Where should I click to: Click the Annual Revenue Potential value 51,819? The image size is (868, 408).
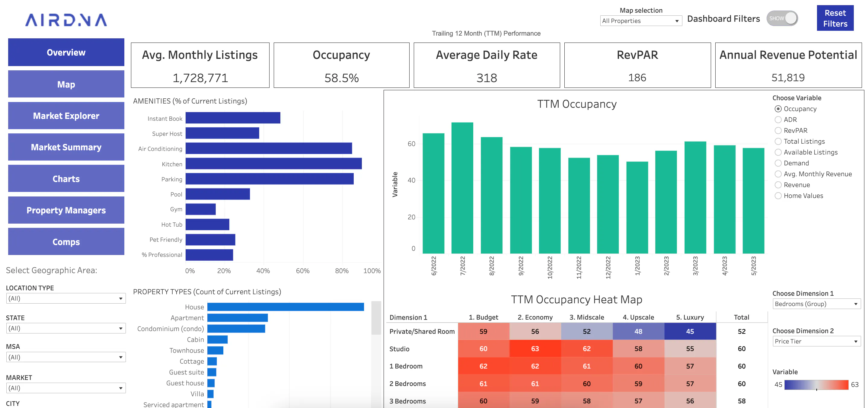click(788, 78)
